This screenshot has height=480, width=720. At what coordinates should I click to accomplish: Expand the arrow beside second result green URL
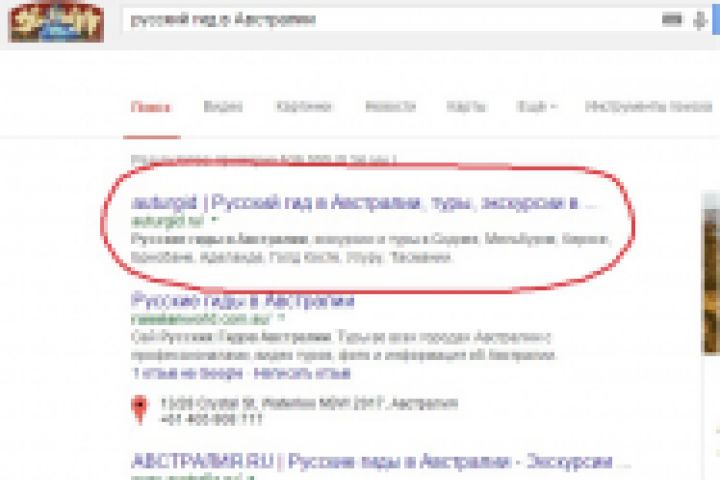pyautogui.click(x=281, y=318)
